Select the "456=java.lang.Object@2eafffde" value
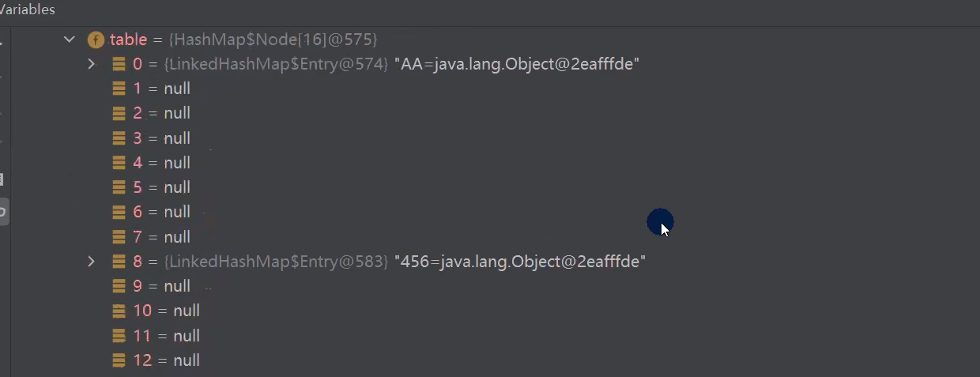 [519, 261]
